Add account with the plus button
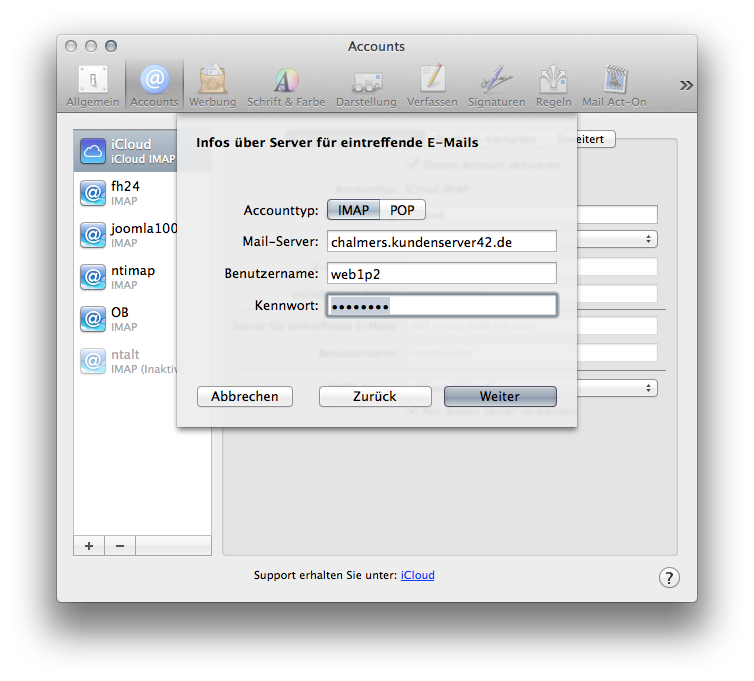The height and width of the screenshot is (681, 754). [89, 545]
